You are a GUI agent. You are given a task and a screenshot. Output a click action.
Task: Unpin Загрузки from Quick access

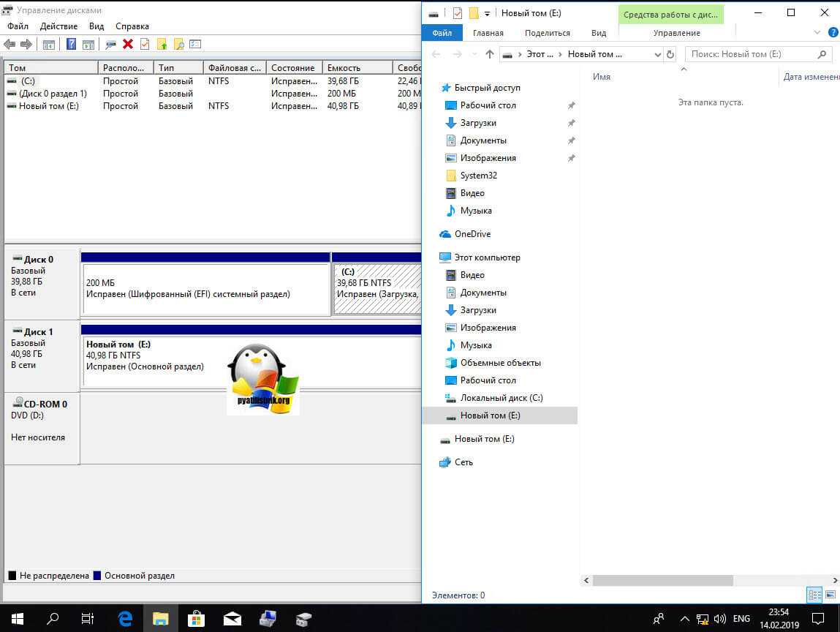pos(571,123)
